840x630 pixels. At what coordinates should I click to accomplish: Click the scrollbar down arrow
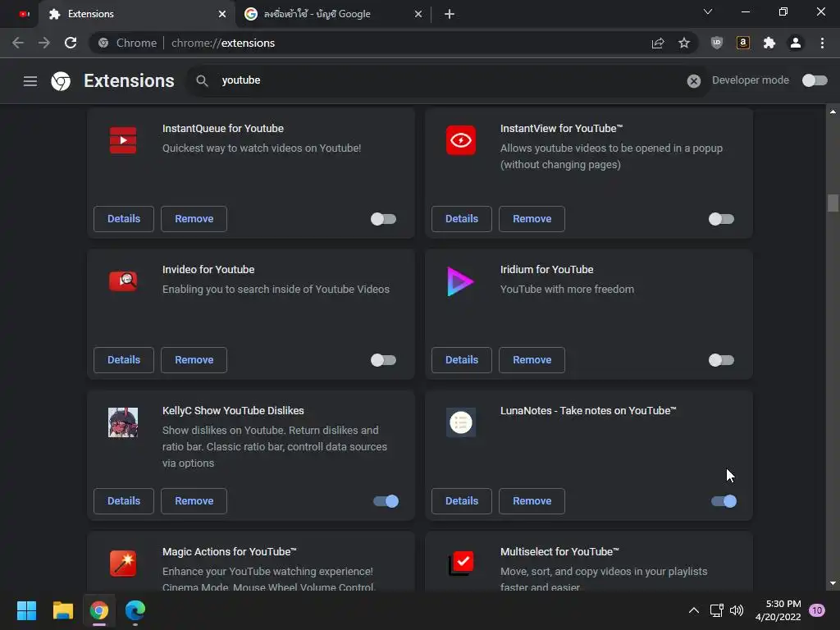(833, 583)
